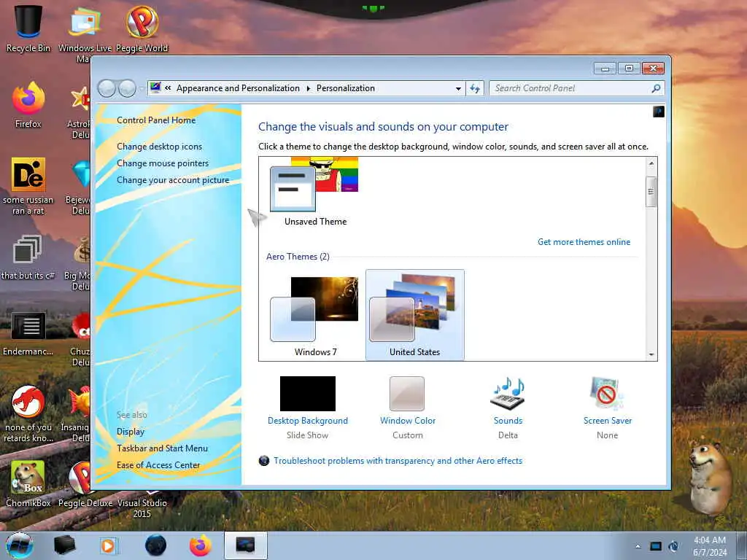Viewport: 747px width, 560px height.
Task: Open Sounds settings icon
Action: click(508, 393)
